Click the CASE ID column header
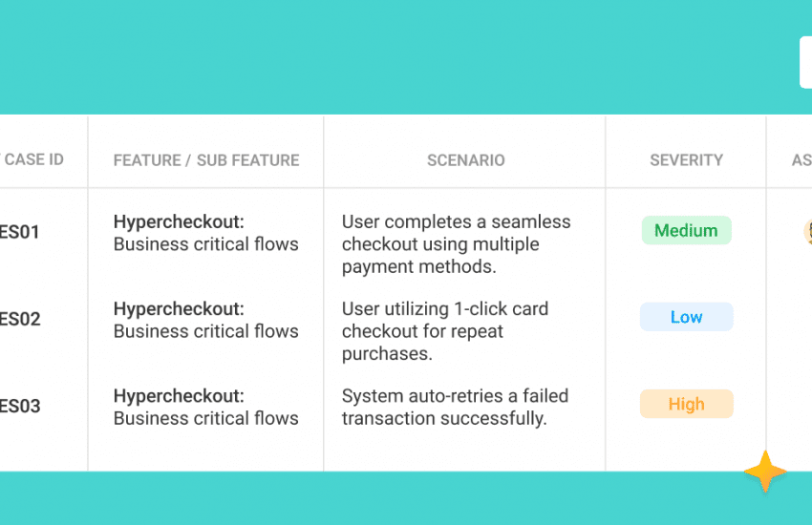This screenshot has height=525, width=812. (x=33, y=159)
